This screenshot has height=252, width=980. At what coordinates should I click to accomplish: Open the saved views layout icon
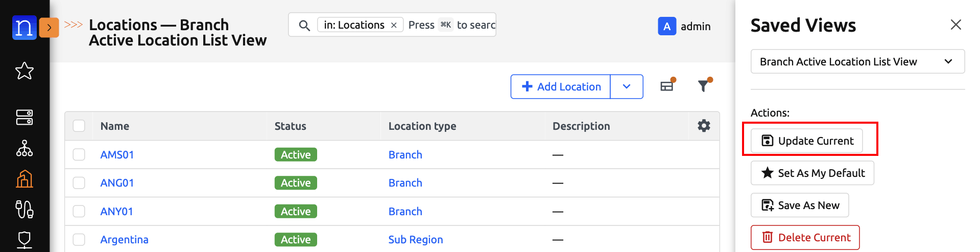[667, 86]
